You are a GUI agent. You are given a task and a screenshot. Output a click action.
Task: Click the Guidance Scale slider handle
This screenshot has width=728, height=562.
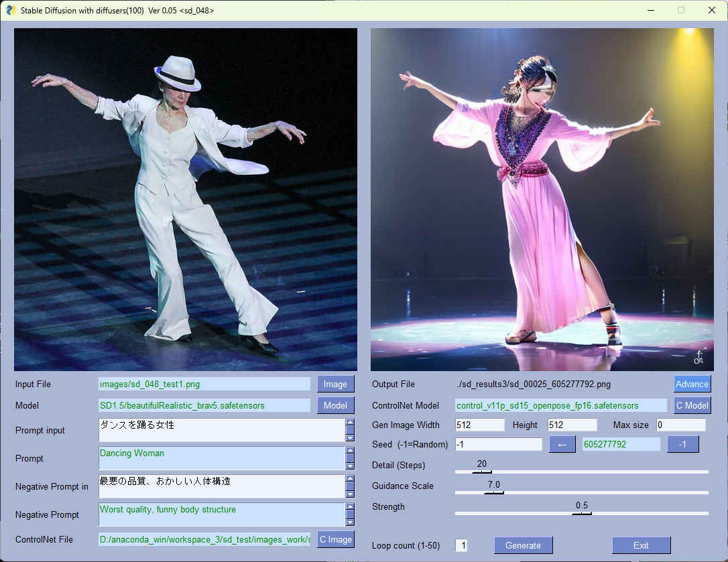coord(494,492)
